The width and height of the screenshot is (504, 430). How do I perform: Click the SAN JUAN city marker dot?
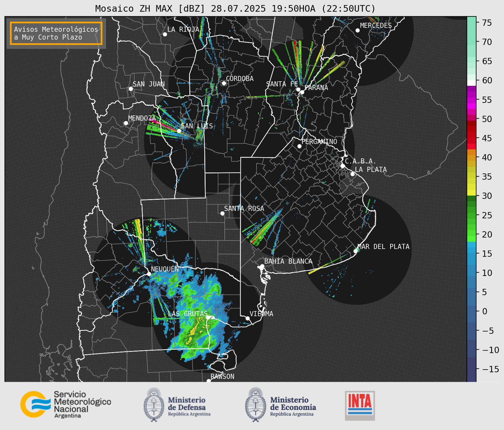coord(131,89)
